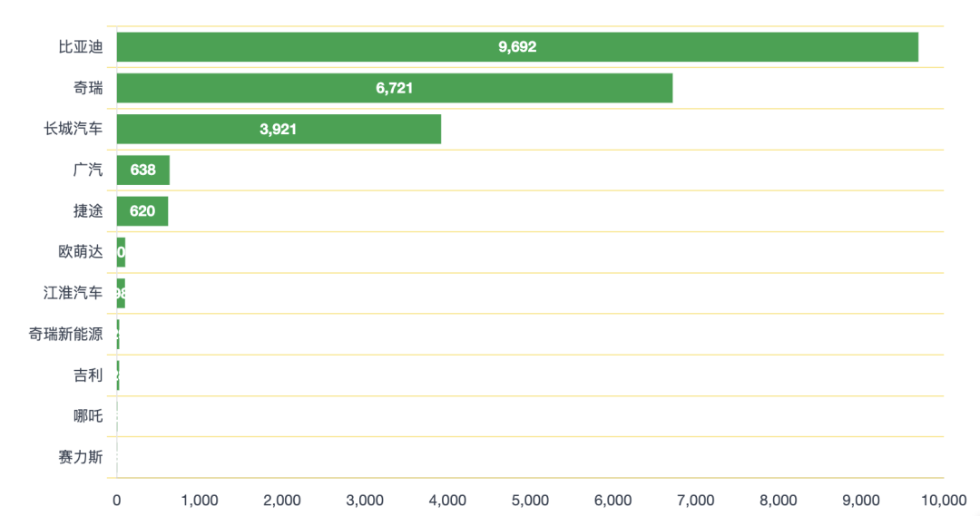Screen dimensions: 980x516
Task: Select the 哪吒 category label
Action: tap(88, 416)
